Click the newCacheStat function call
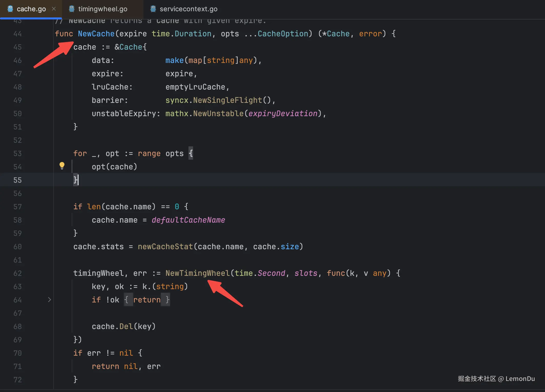545x392 pixels. [165, 246]
